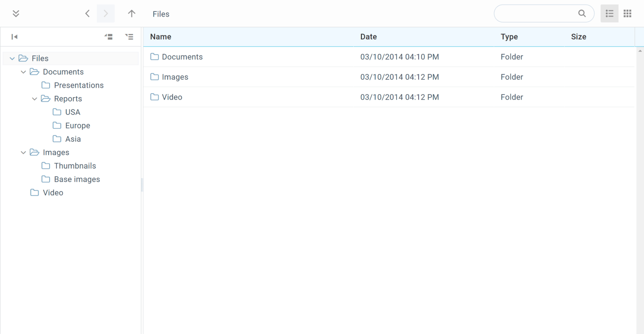Viewport: 644px width, 334px height.
Task: Collapse the Images tree branch chevron
Action: [x=23, y=153]
